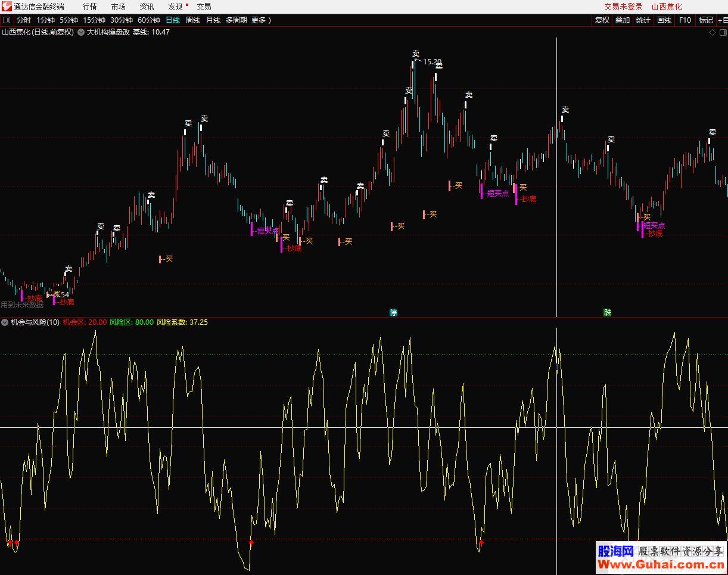This screenshot has height=575, width=728.
Task: Click the 复权 button
Action: tap(602, 20)
